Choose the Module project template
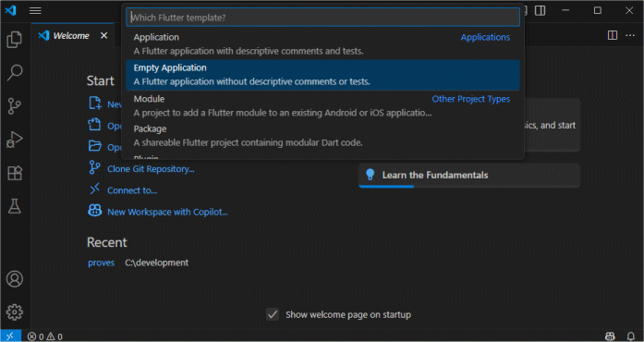Screen dimensions: 644x342 click(322, 105)
